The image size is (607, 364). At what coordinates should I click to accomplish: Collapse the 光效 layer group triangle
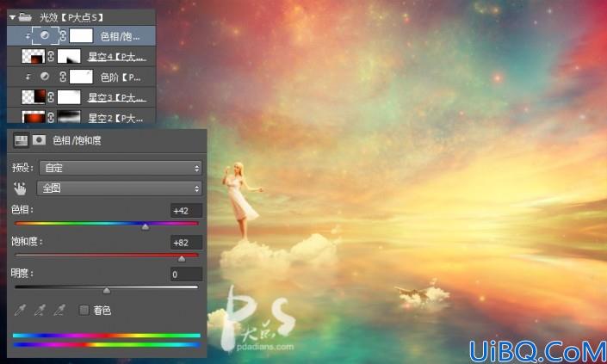[12, 17]
